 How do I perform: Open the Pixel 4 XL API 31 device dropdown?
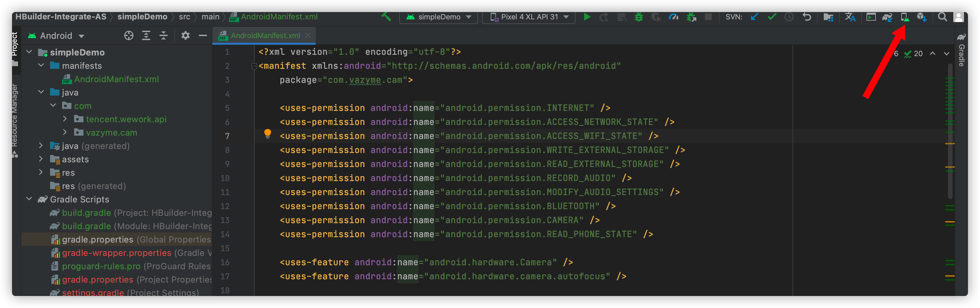[528, 17]
